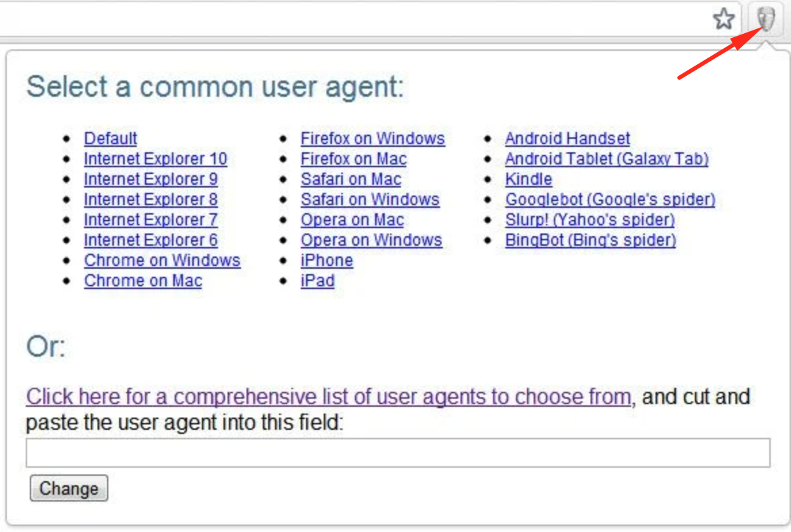Pick Internet Explorer 6 user agent
This screenshot has height=532, width=791.
point(150,240)
